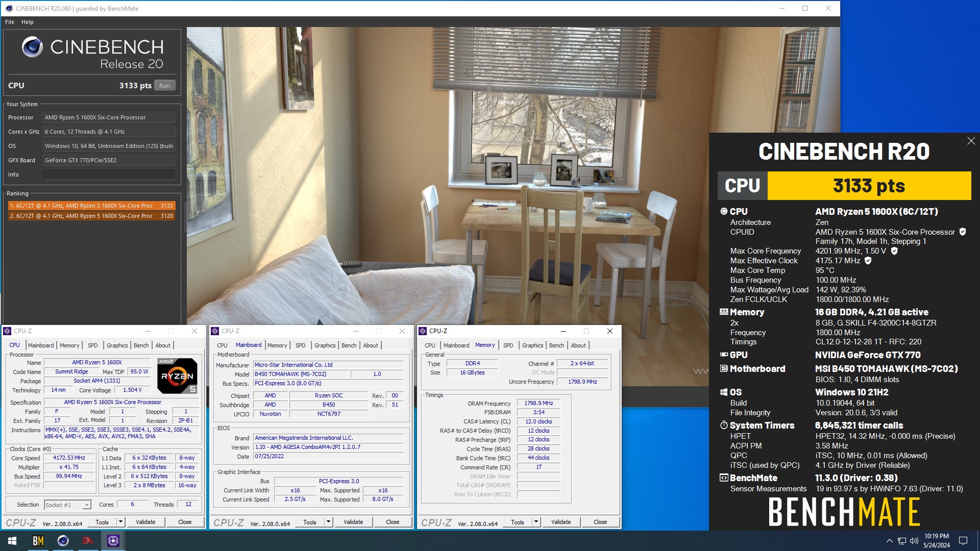The width and height of the screenshot is (980, 551).
Task: Open the File menu in Cinebench
Action: [x=10, y=22]
